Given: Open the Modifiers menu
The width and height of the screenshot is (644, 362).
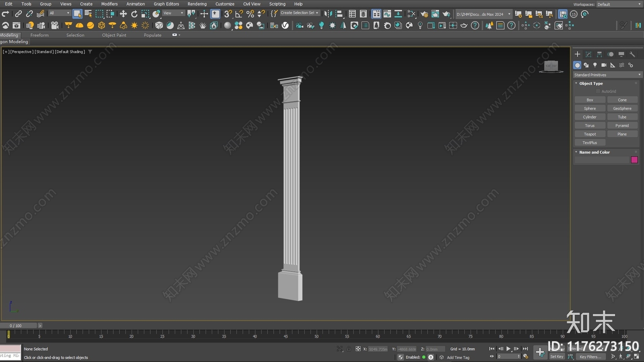Looking at the screenshot, I should tap(109, 4).
